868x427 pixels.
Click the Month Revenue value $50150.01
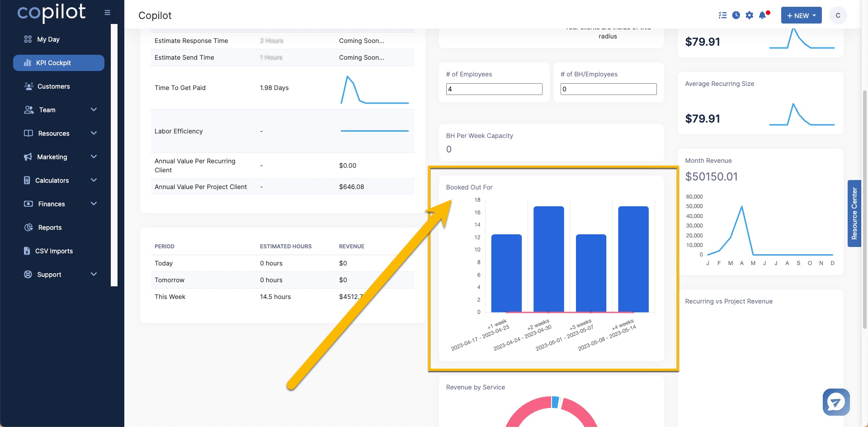pyautogui.click(x=711, y=176)
